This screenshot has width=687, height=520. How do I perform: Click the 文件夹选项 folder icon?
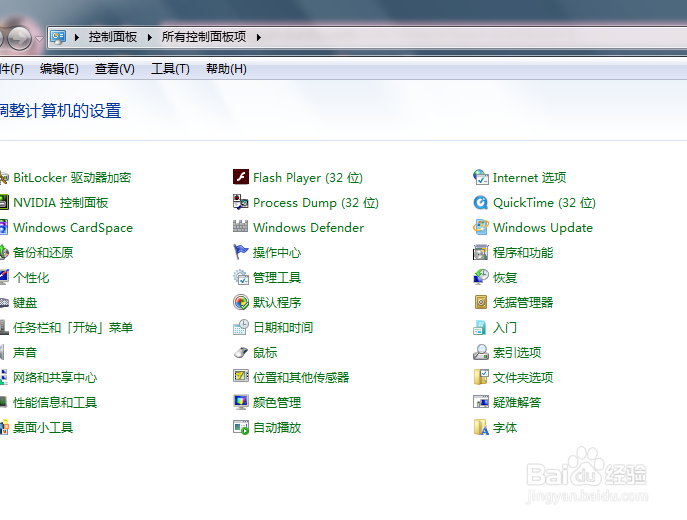tap(481, 377)
